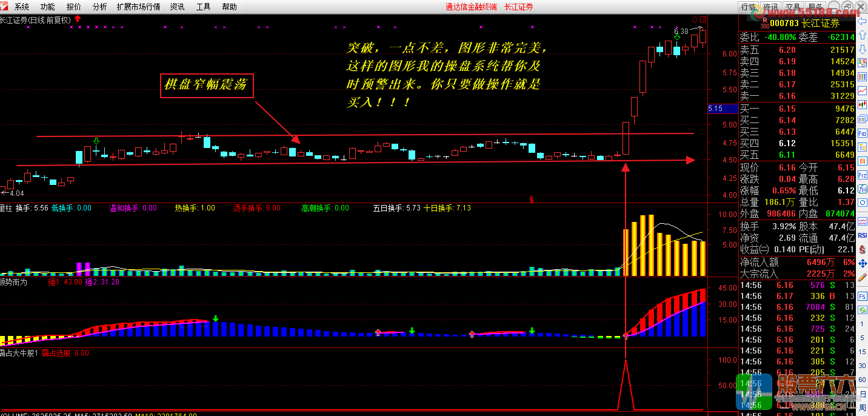The width and height of the screenshot is (868, 416).
Task: Click the red S dollar icon
Action: point(862,249)
